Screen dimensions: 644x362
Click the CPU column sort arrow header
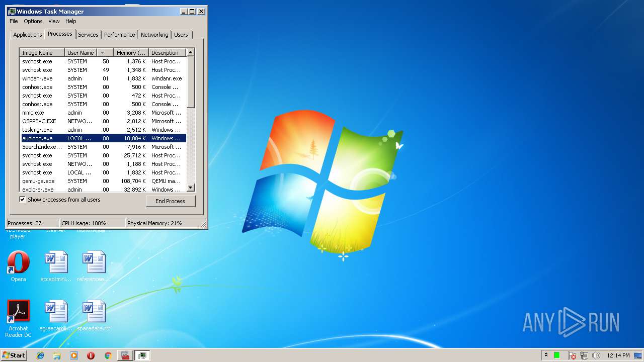click(105, 53)
